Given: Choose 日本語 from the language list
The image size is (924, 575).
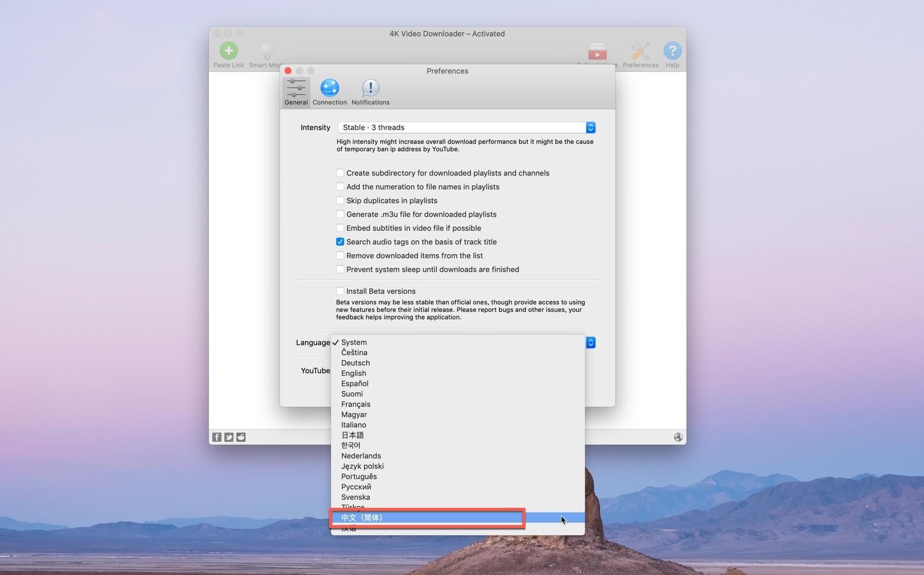Looking at the screenshot, I should [x=458, y=435].
